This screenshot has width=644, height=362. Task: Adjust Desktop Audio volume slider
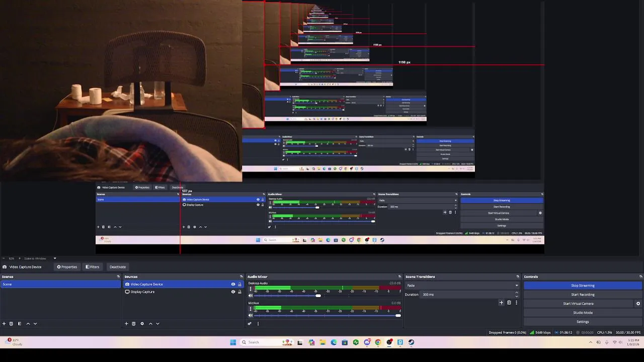pyautogui.click(x=318, y=296)
